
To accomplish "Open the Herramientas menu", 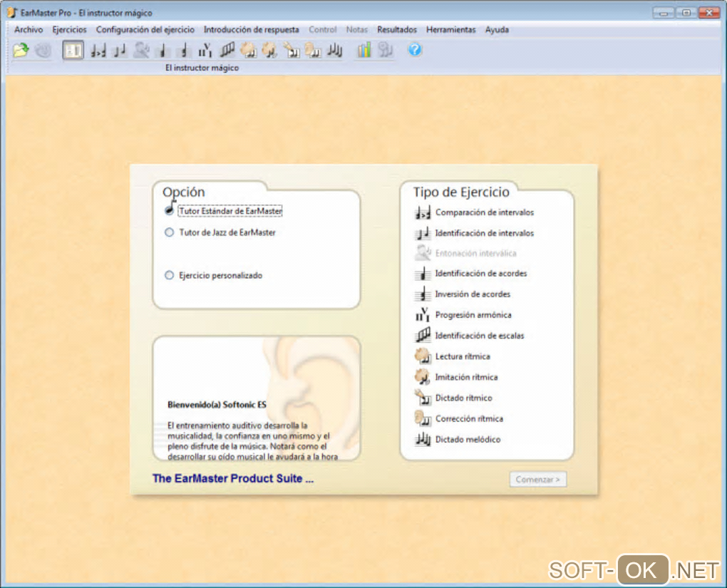I will point(450,30).
